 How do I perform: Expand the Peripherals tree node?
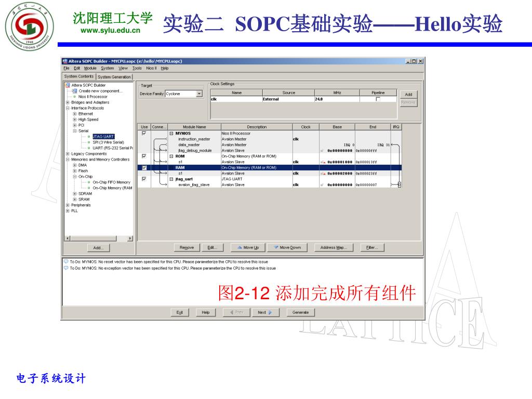[68, 205]
